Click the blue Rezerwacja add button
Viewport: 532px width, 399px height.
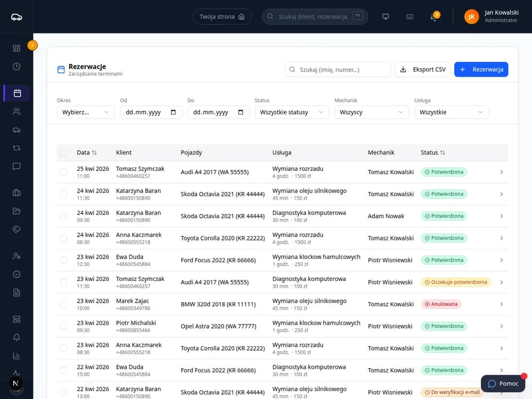pos(481,70)
